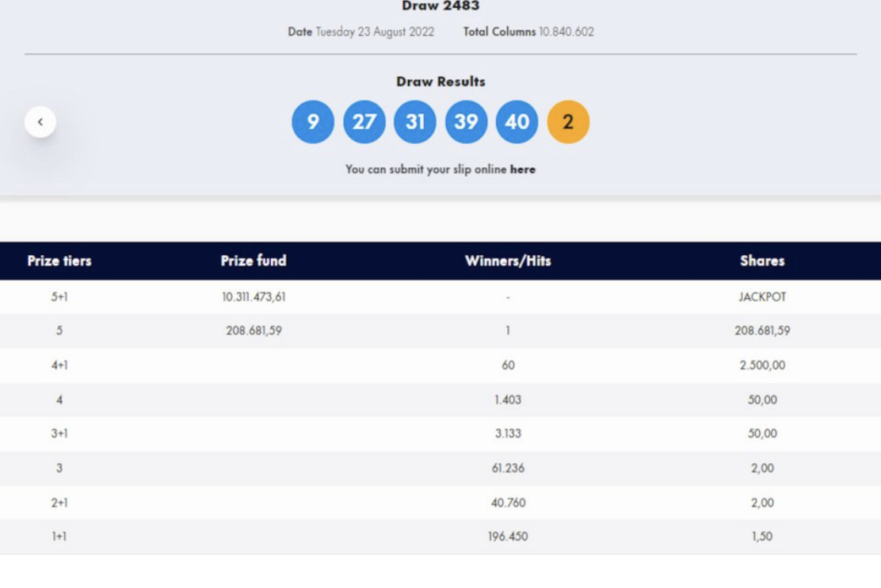The image size is (881, 588).
Task: Click the Prize tiers column header
Action: (x=59, y=261)
